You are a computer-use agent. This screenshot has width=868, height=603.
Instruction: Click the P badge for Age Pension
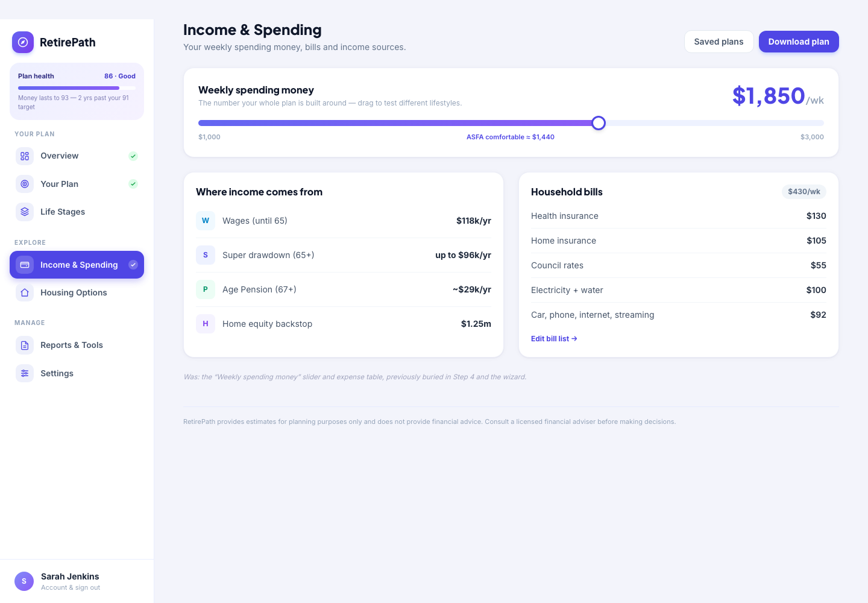tap(206, 289)
